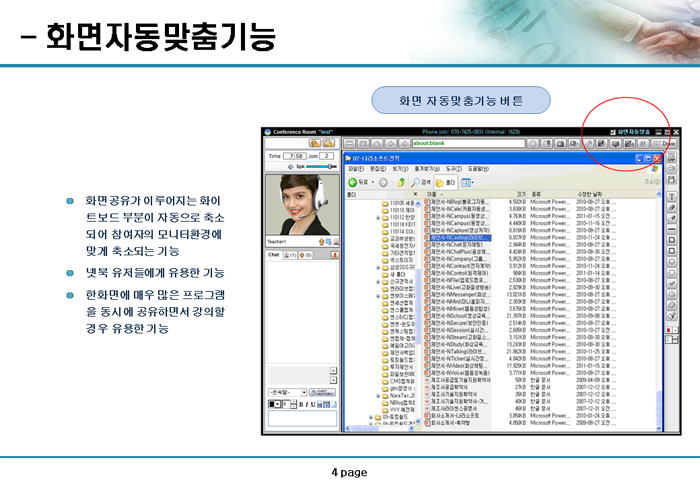This screenshot has height=485, width=700.
Task: Toggle underline (U) in chat formatting
Action: coord(313,405)
